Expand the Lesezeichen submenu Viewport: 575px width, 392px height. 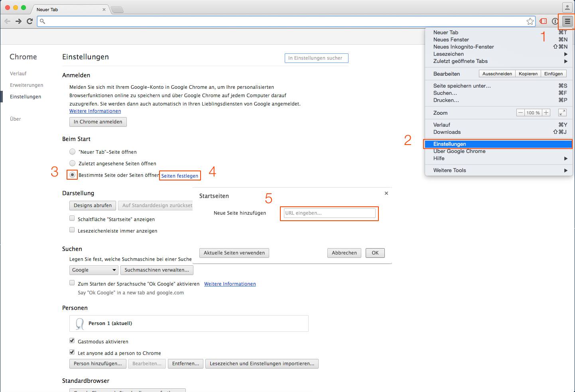499,54
